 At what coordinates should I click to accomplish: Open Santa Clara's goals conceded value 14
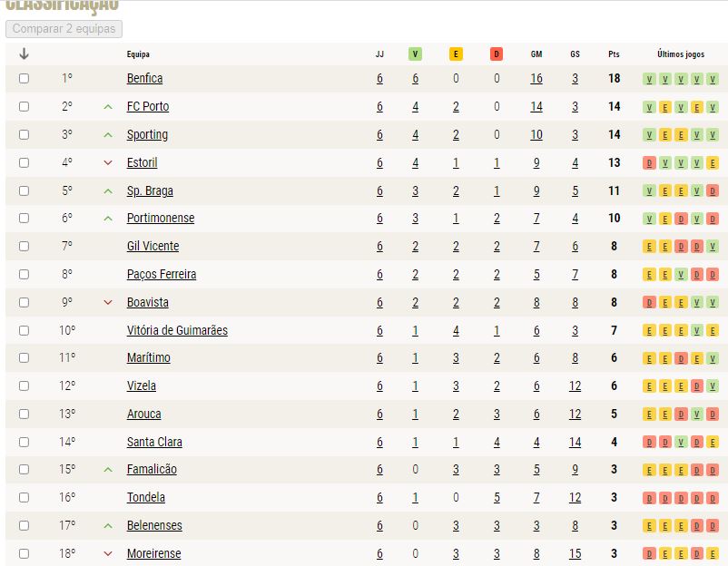pyautogui.click(x=575, y=442)
